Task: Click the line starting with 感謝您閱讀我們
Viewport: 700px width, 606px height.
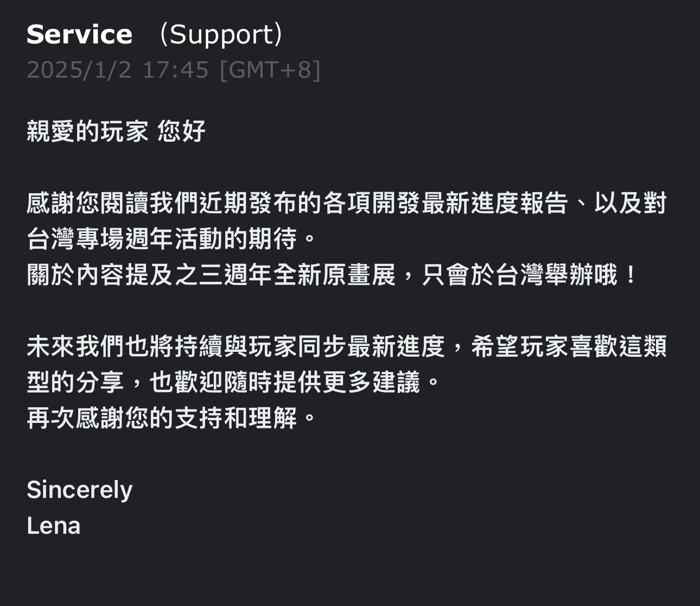Action: [347, 203]
